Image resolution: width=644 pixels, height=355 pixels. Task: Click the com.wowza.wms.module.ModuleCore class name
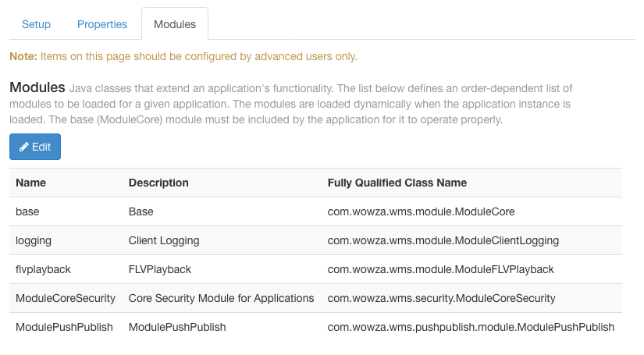pos(421,211)
